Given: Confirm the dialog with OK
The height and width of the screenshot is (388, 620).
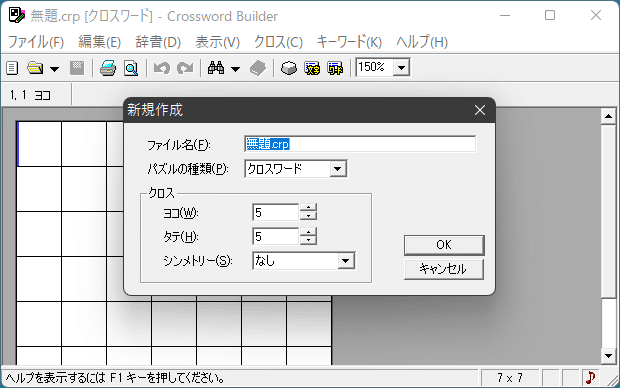Looking at the screenshot, I should coord(444,245).
